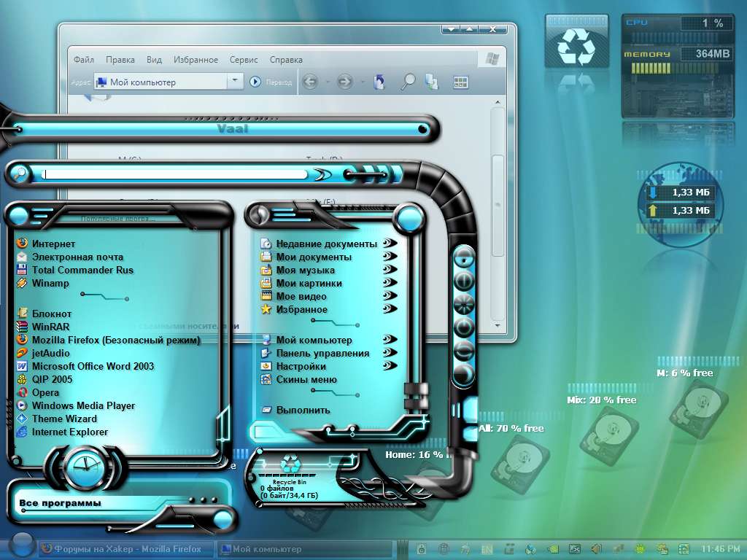747x560 pixels.
Task: Click the memory usage meter showing 364MB
Action: tap(678, 60)
